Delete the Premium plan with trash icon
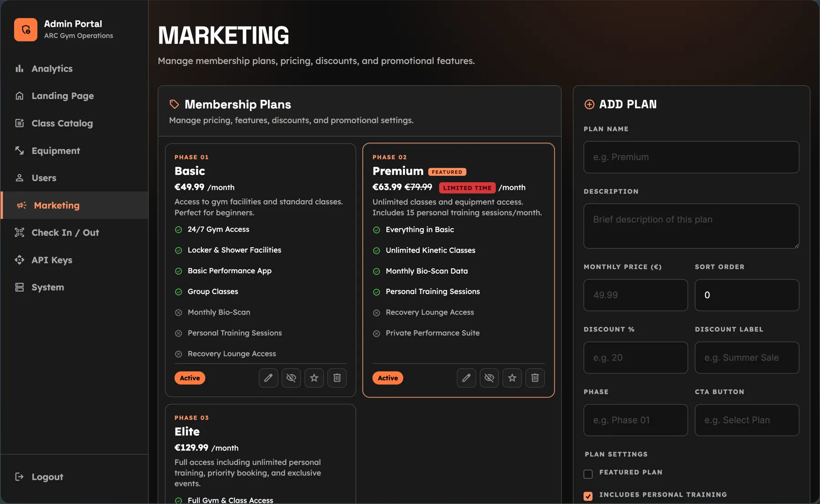Viewport: 820px width, 504px height. (x=535, y=378)
